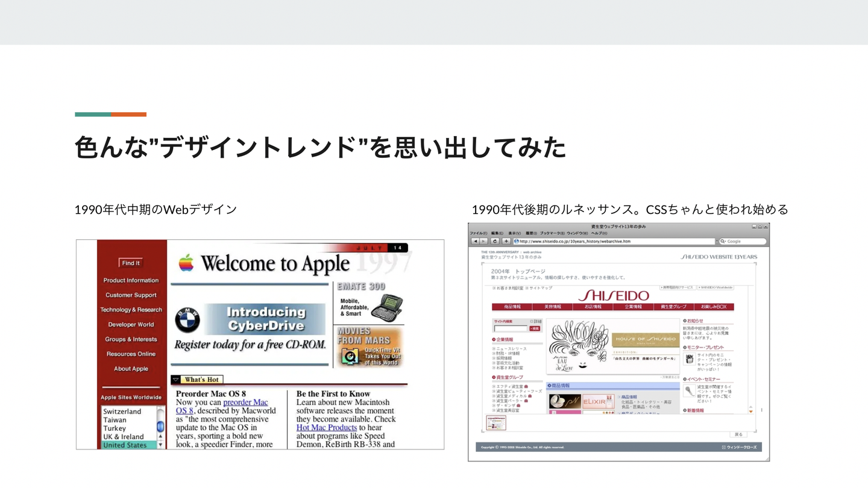This screenshot has height=488, width=868.
Task: Click the SHISEIDO Worldwide button
Action: click(715, 287)
